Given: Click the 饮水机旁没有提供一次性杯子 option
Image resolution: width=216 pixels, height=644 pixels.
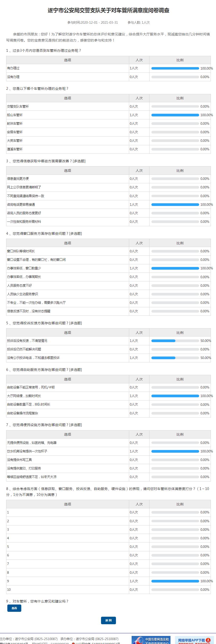Looking at the screenshot, I should coord(27,451).
